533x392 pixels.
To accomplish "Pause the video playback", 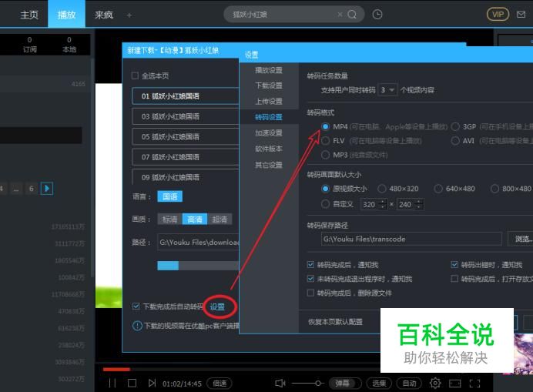I will (x=112, y=384).
